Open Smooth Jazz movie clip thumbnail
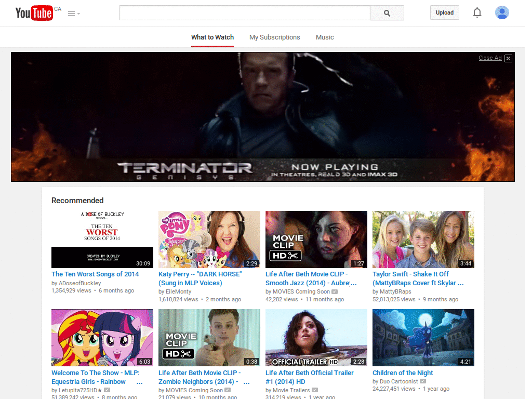This screenshot has height=399, width=532. pos(316,240)
